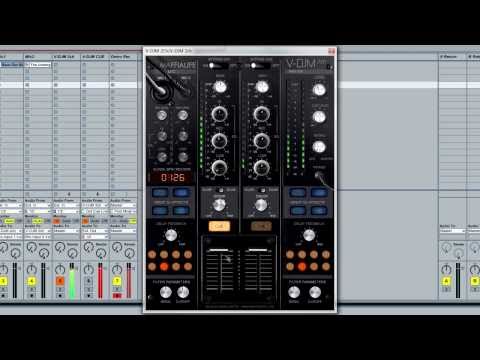Toggle the orange track 5 activator in Ableton
The width and height of the screenshot is (480, 360).
click(60, 281)
